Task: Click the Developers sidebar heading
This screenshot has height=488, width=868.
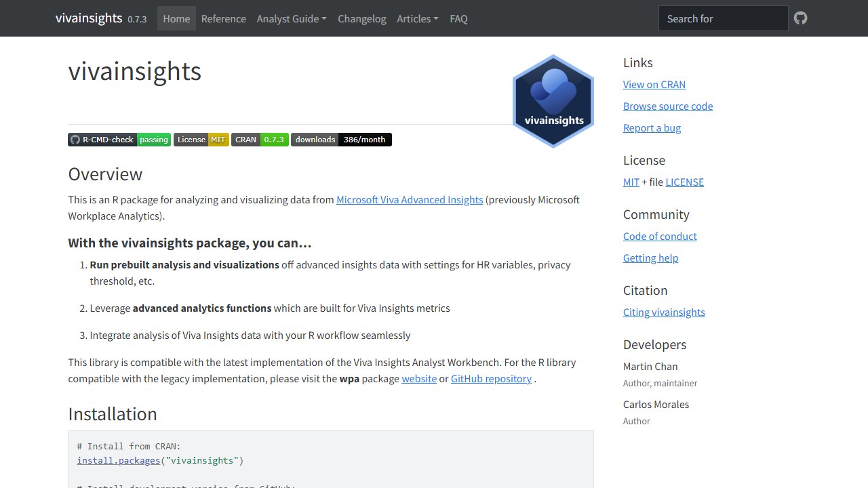Action: tap(654, 345)
